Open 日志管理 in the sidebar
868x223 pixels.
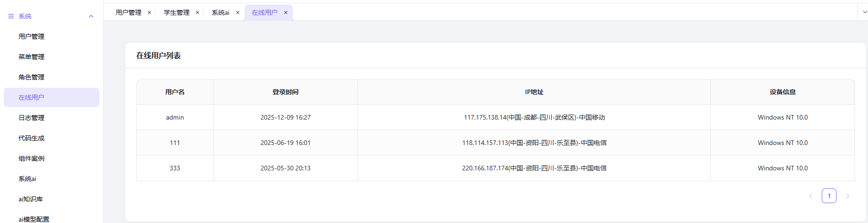click(x=31, y=118)
